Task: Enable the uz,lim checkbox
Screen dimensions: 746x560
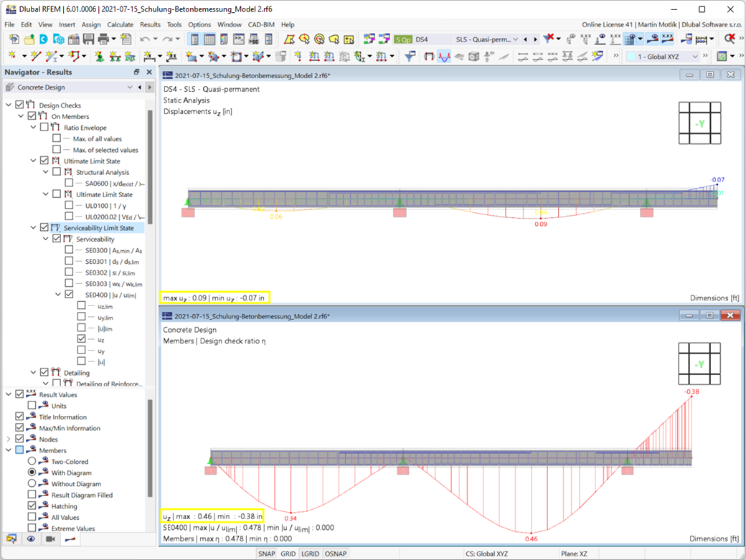Action: 82,305
